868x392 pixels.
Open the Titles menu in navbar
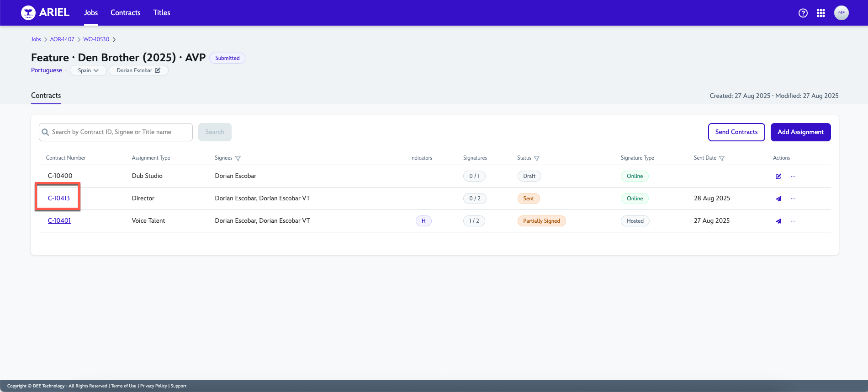coord(161,13)
